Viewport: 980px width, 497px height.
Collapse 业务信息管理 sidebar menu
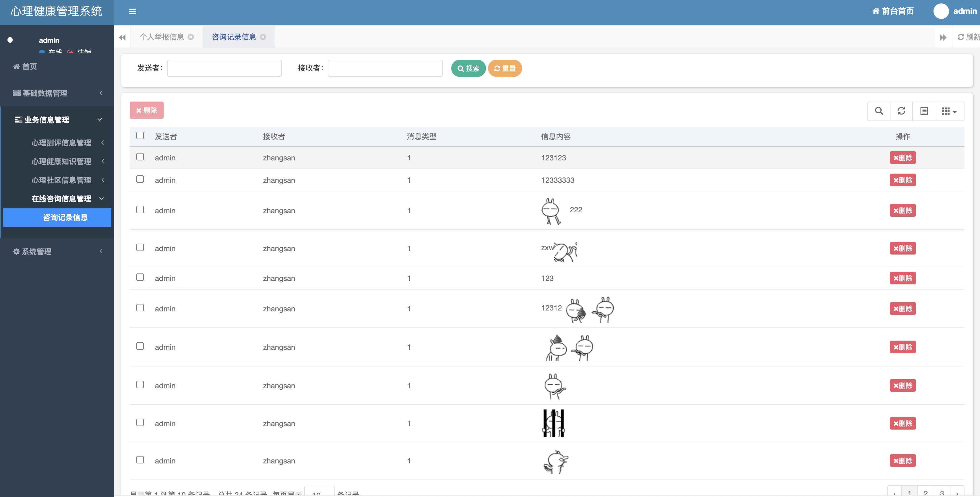click(57, 120)
